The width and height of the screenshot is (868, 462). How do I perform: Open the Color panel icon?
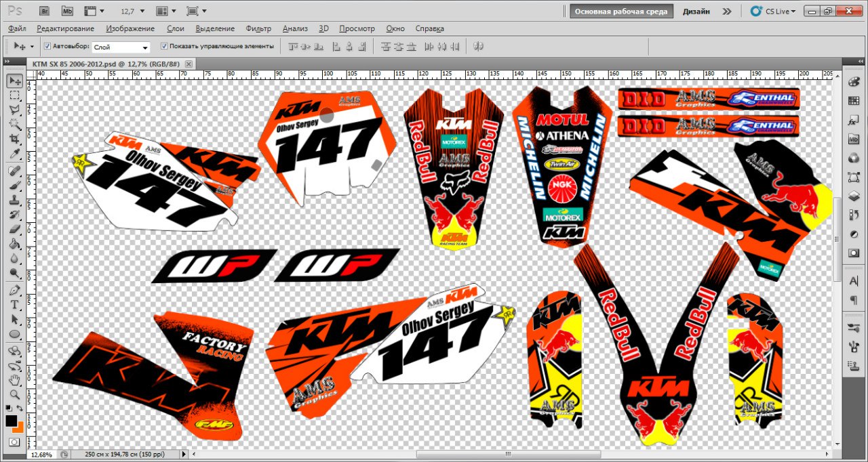click(854, 81)
